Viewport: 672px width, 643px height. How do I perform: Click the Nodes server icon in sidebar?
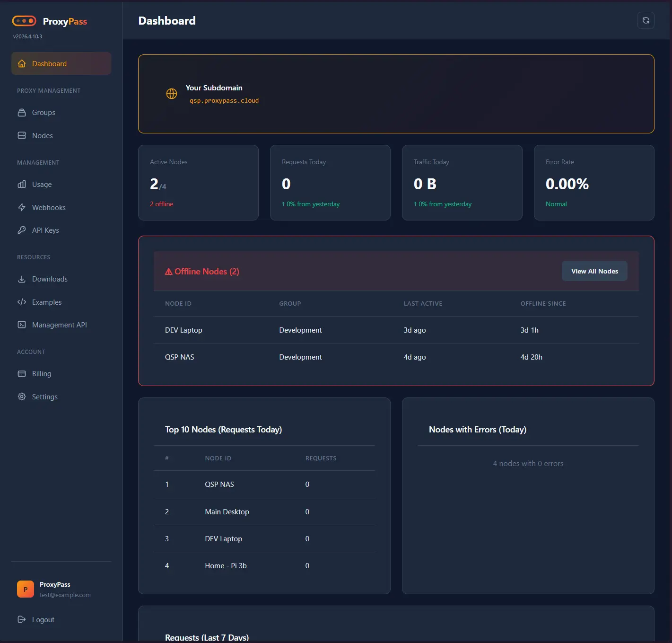pyautogui.click(x=22, y=136)
